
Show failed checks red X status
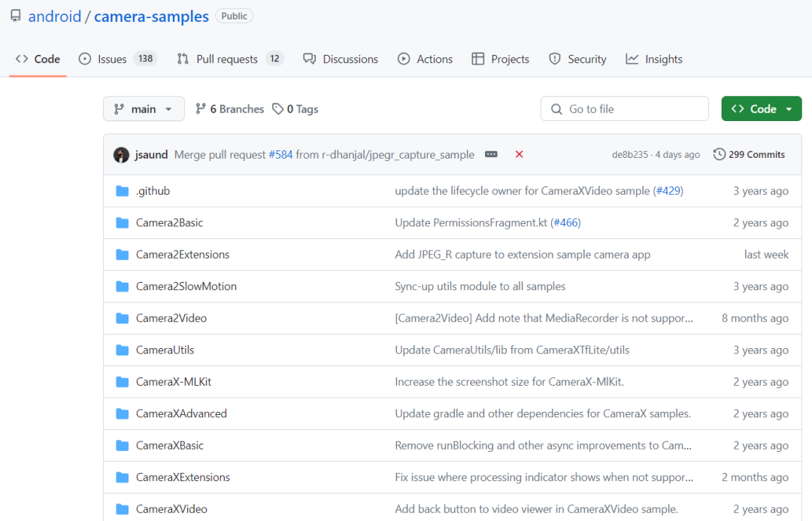519,154
